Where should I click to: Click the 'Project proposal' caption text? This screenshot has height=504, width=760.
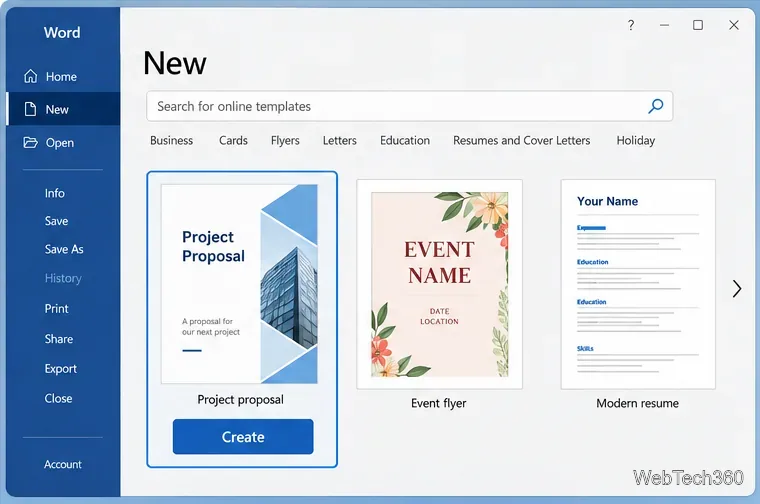click(240, 400)
